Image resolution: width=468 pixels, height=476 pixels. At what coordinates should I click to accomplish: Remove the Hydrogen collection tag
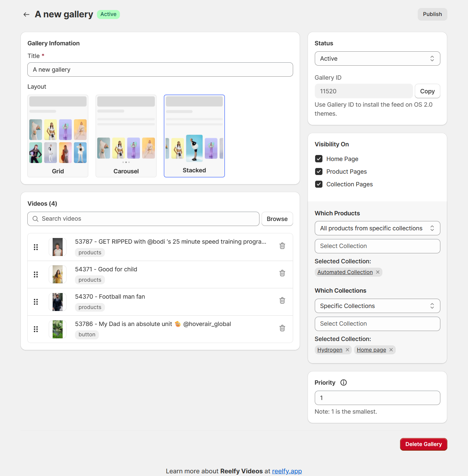347,350
